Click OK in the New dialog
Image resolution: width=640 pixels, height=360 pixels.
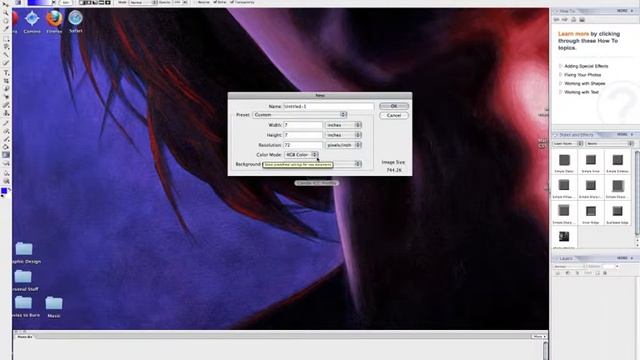tap(393, 106)
